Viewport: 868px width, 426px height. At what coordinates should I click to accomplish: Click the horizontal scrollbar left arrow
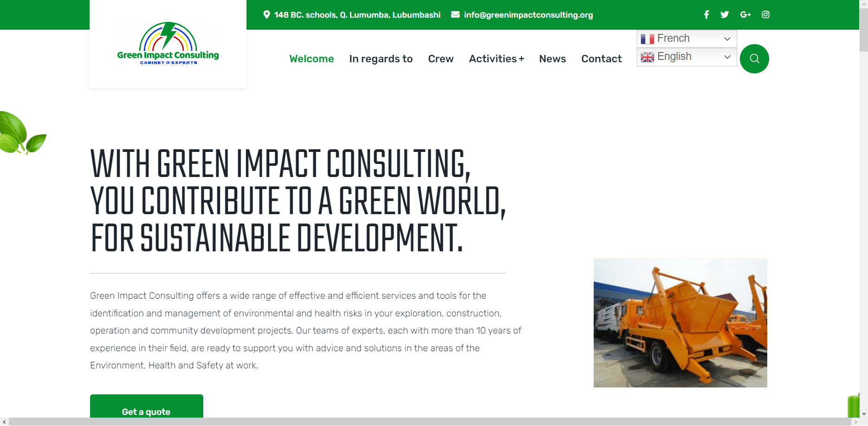[x=4, y=422]
